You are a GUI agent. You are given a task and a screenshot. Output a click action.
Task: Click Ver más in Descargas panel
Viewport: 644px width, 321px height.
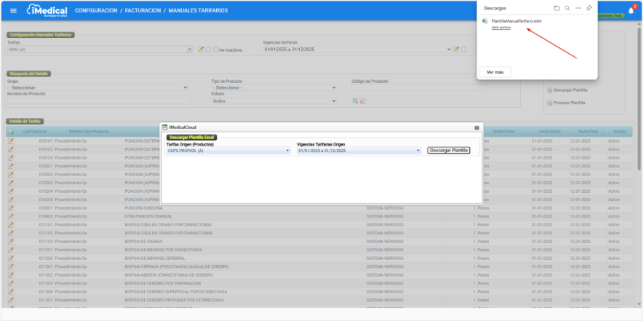[x=494, y=72]
